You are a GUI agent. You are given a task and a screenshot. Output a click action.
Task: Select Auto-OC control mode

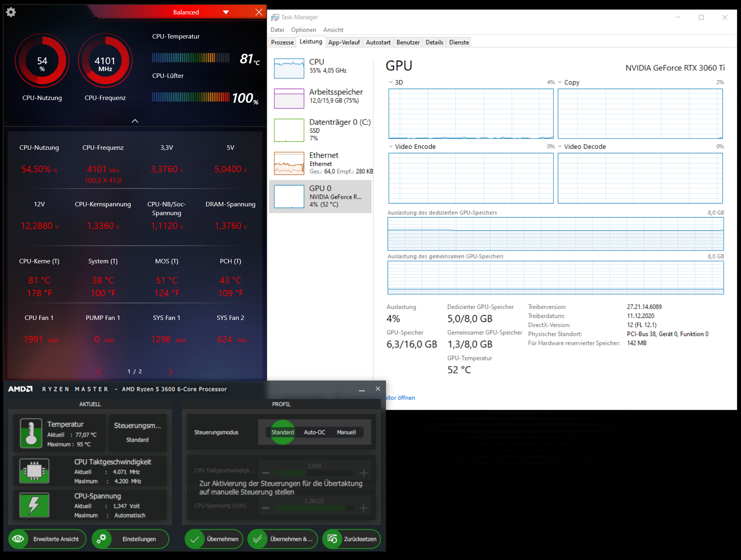[x=314, y=432]
